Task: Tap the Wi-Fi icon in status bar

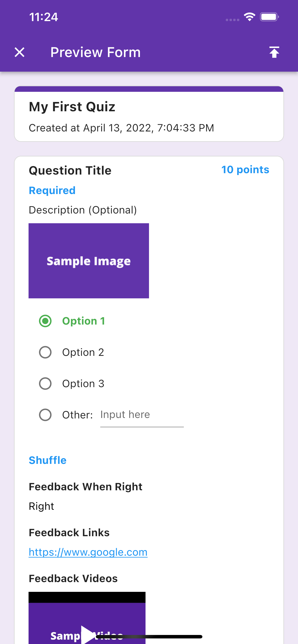Action: click(x=249, y=16)
